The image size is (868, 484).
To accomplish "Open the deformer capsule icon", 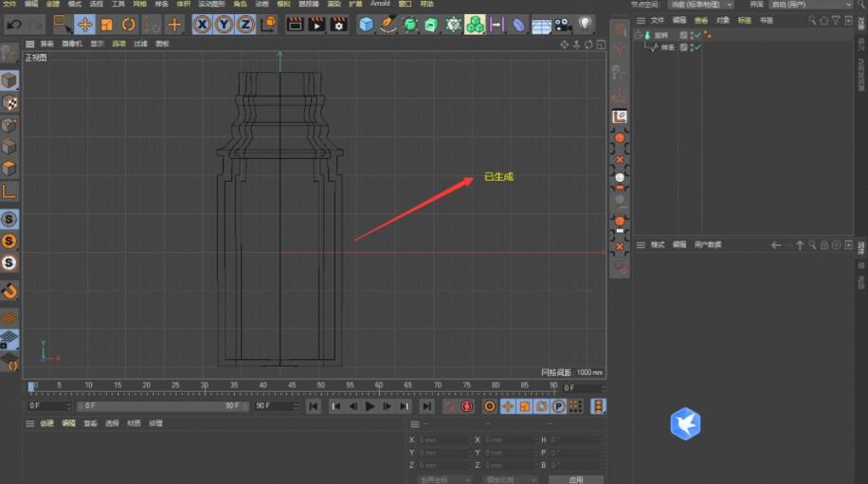I will pos(518,25).
